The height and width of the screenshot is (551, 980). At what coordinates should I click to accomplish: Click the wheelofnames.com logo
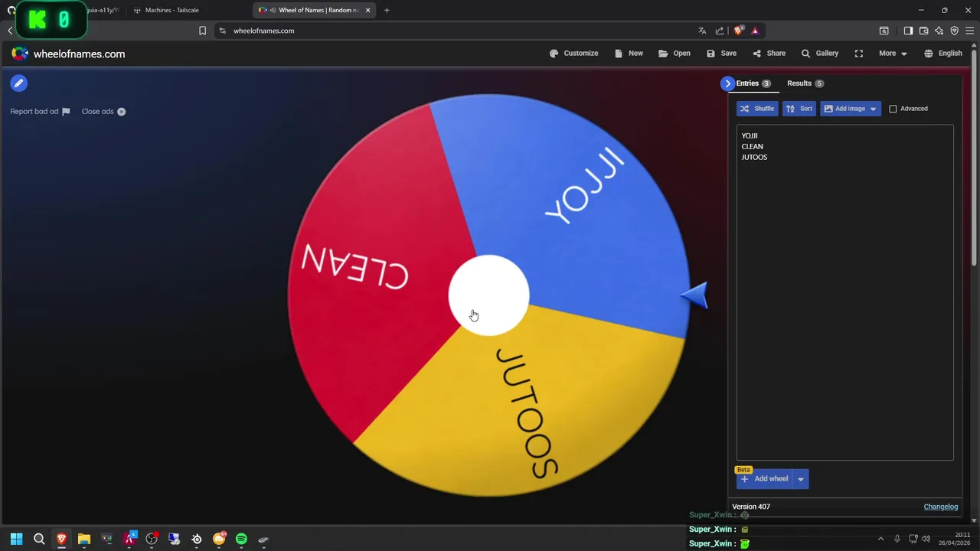tap(68, 54)
